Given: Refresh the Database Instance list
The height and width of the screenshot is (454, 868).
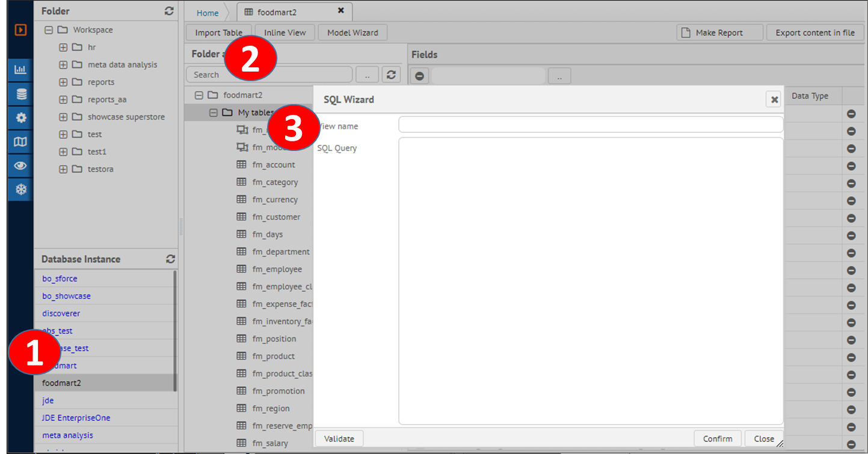Looking at the screenshot, I should click(x=170, y=259).
